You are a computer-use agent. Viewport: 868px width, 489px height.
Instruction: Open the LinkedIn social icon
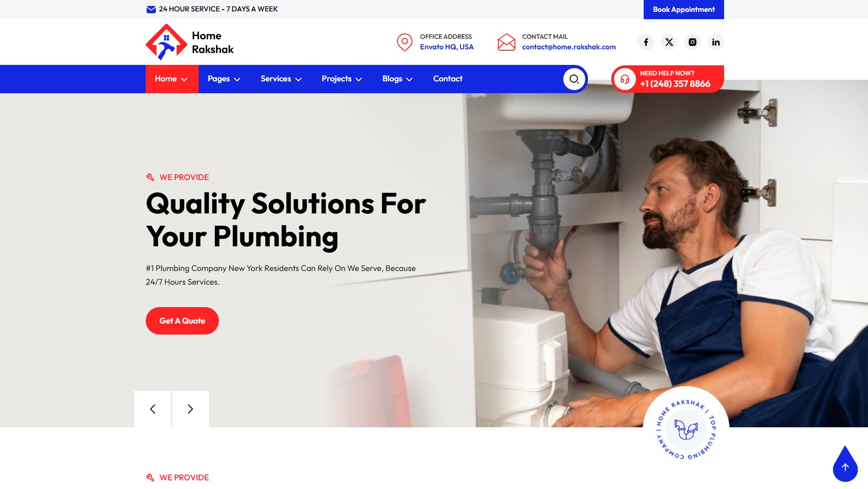[716, 42]
